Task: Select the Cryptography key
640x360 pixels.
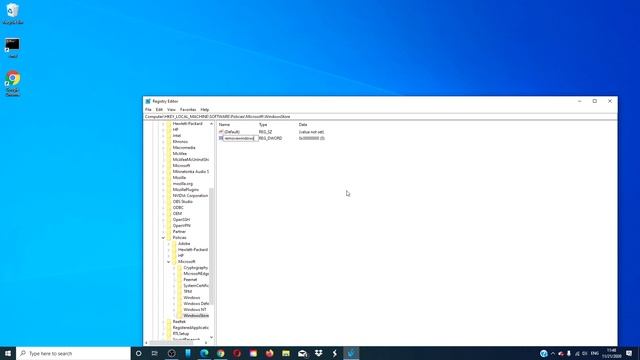Action: pyautogui.click(x=196, y=268)
